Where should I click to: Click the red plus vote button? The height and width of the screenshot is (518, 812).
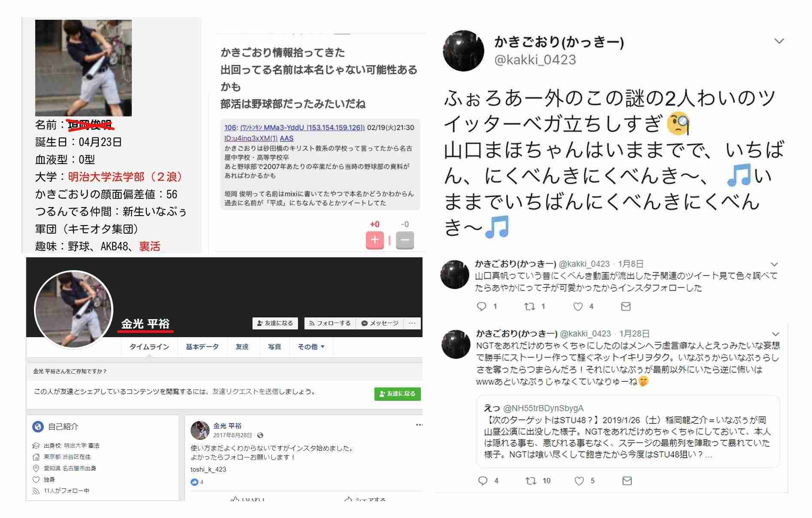[x=374, y=240]
